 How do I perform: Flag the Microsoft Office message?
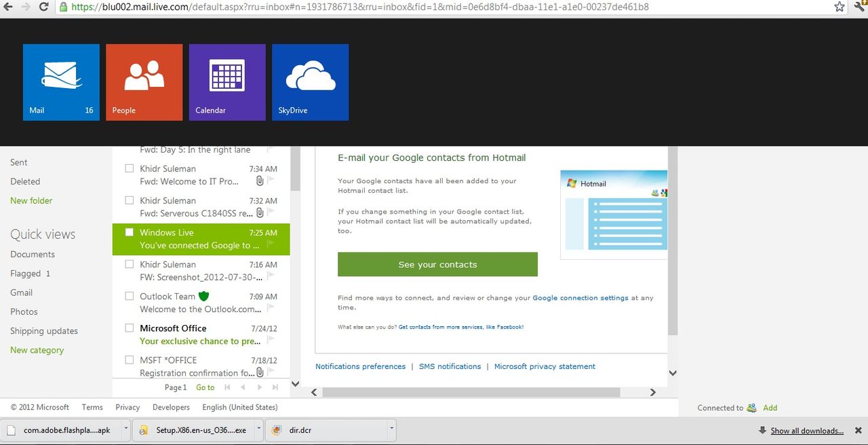[x=271, y=341]
